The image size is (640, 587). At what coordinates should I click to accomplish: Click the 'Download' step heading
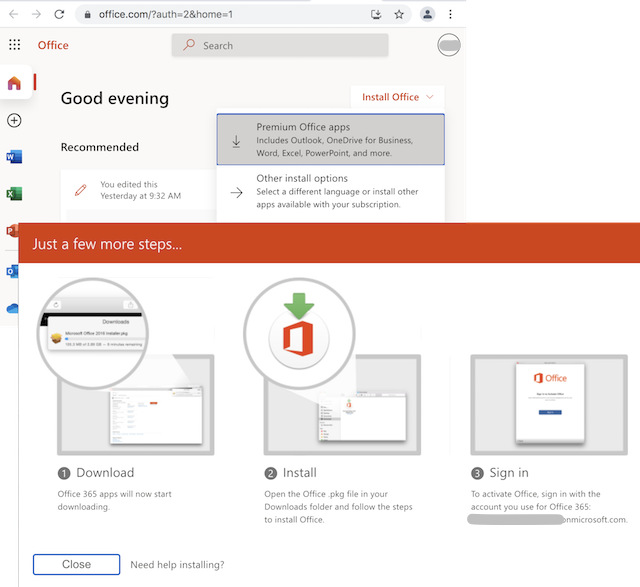pyautogui.click(x=105, y=473)
